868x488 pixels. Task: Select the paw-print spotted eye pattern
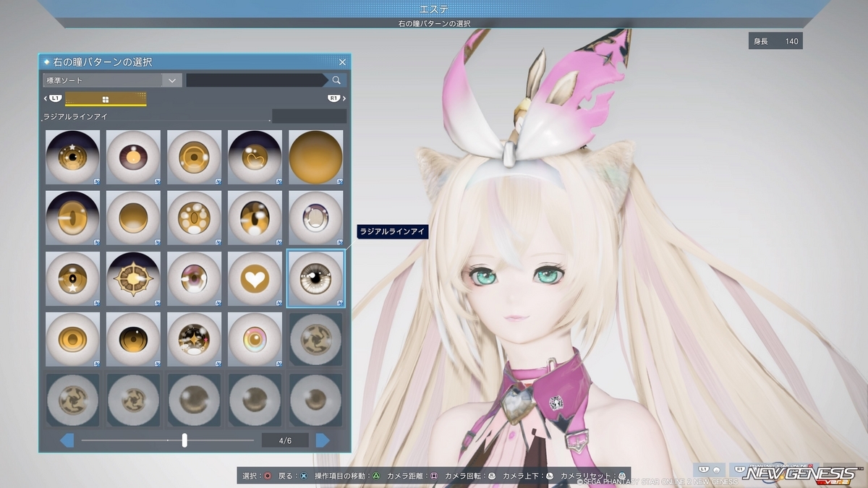coord(195,218)
